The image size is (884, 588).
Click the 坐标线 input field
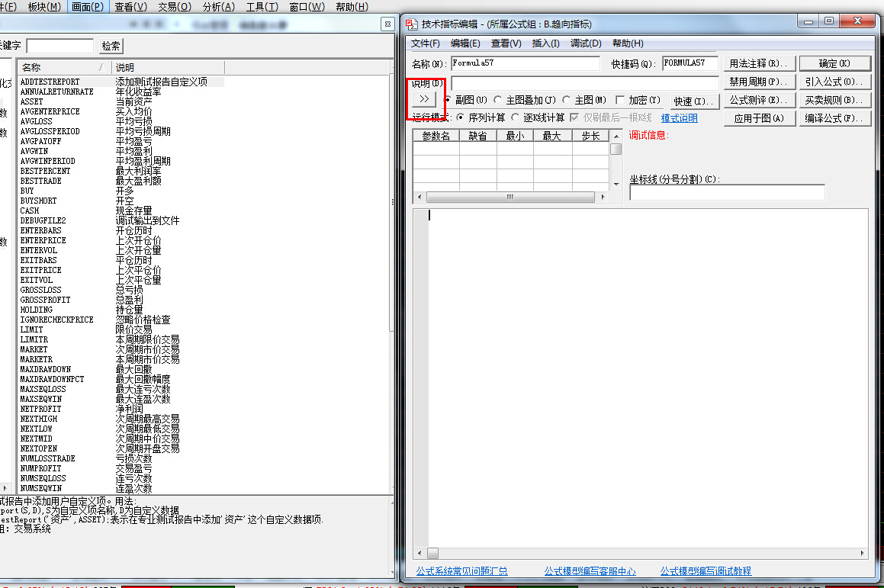click(x=726, y=193)
